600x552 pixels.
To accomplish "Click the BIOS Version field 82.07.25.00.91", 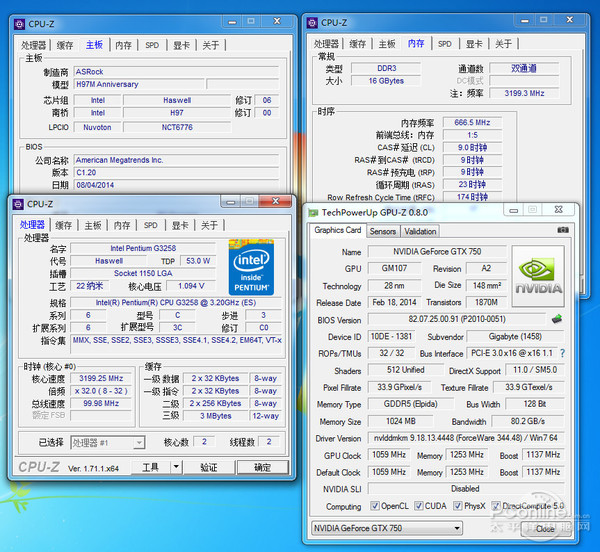I will click(457, 319).
